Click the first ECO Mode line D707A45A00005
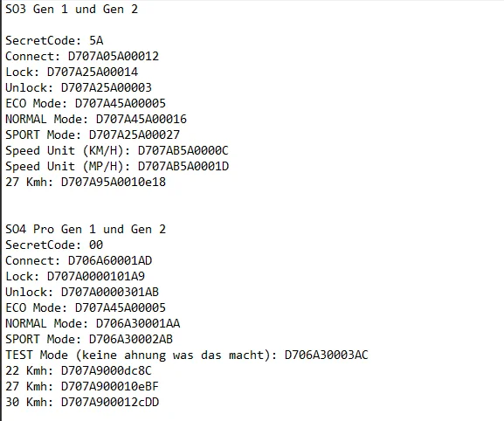This screenshot has height=421, width=504. [86, 103]
